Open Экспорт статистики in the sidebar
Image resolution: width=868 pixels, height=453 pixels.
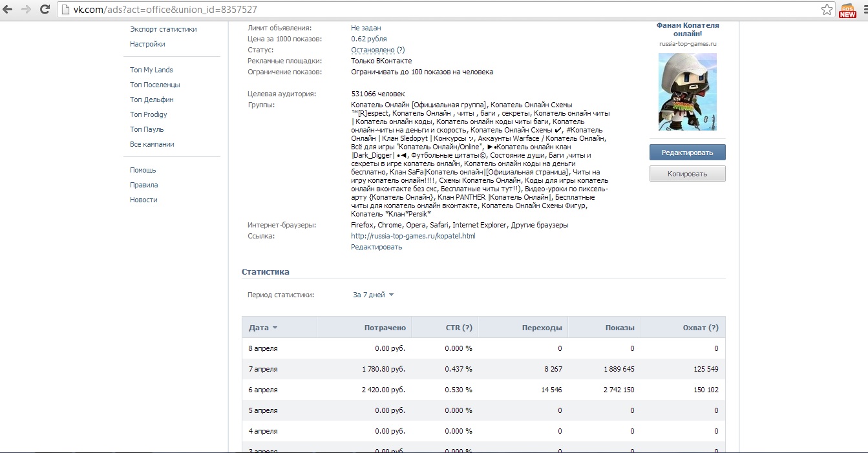click(164, 29)
